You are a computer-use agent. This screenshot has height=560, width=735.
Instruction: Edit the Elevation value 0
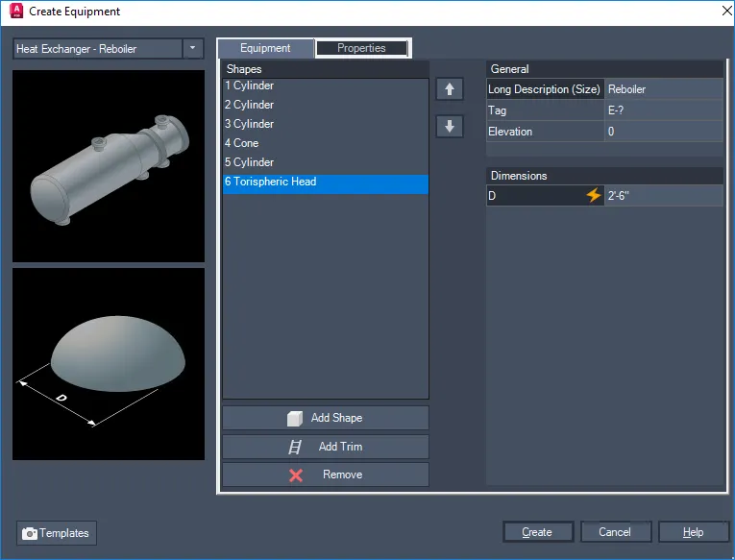(664, 132)
